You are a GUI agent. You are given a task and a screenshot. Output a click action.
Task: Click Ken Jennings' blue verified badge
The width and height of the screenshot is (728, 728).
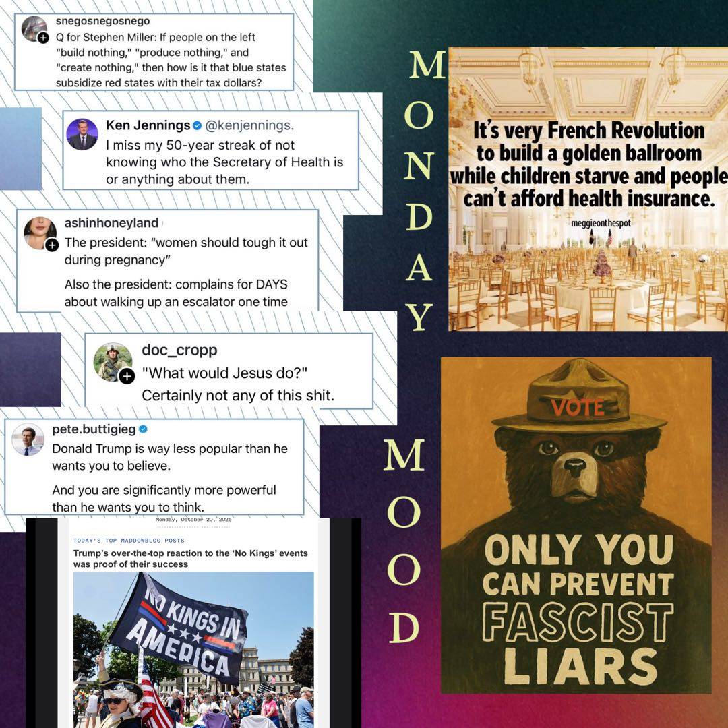197,125
